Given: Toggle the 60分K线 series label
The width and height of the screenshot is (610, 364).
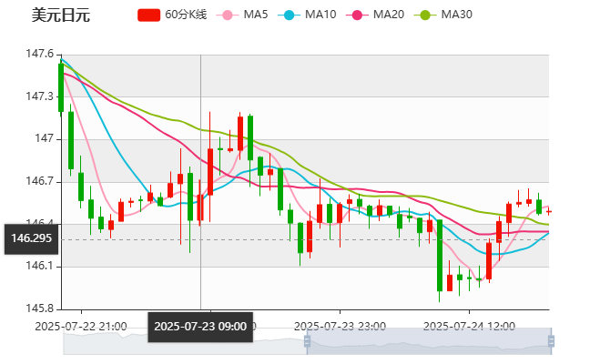Looking at the screenshot, I should tap(187, 15).
